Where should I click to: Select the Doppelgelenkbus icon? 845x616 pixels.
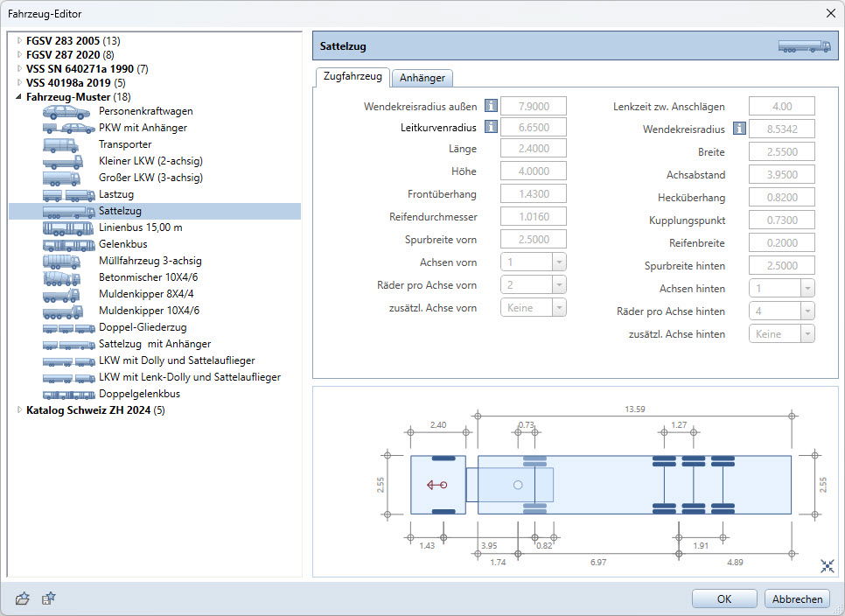tap(69, 395)
